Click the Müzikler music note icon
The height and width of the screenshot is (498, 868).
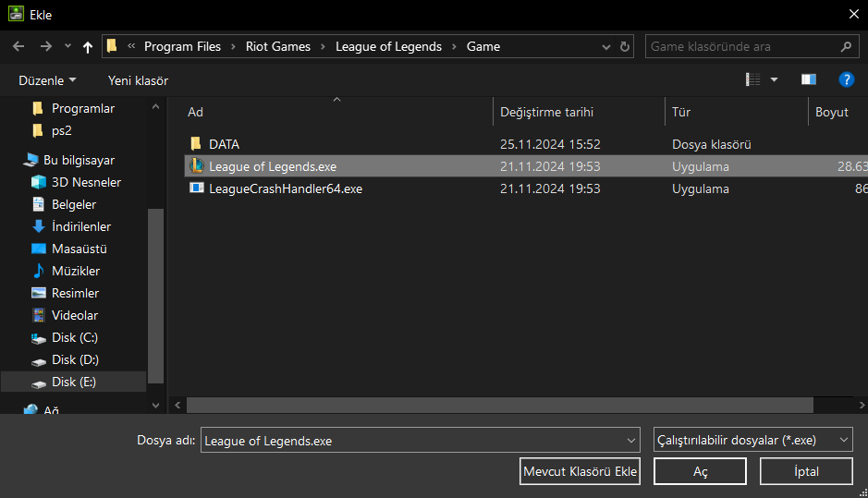[39, 271]
